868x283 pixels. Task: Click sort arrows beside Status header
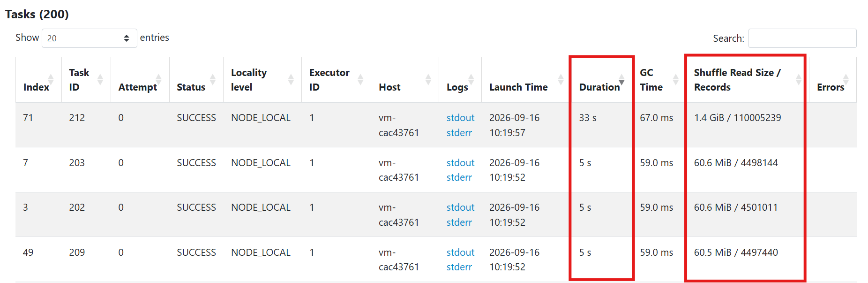pyautogui.click(x=213, y=80)
